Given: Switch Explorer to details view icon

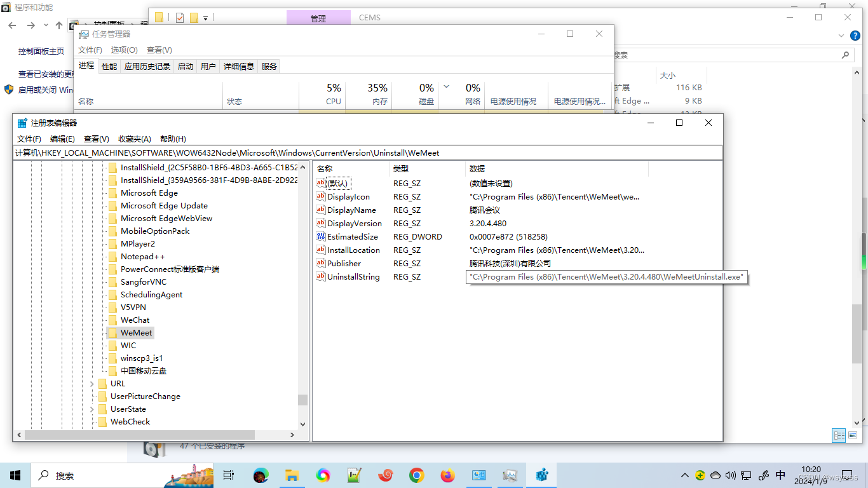Looking at the screenshot, I should (839, 435).
